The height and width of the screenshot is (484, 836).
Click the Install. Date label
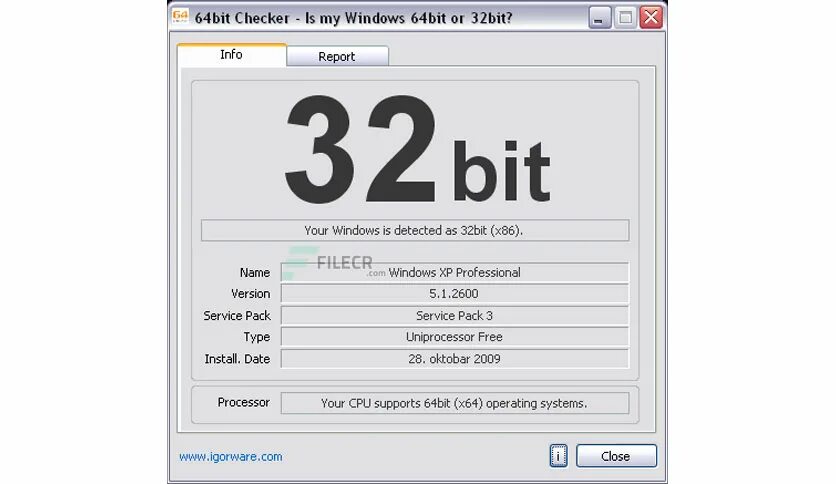tap(237, 359)
